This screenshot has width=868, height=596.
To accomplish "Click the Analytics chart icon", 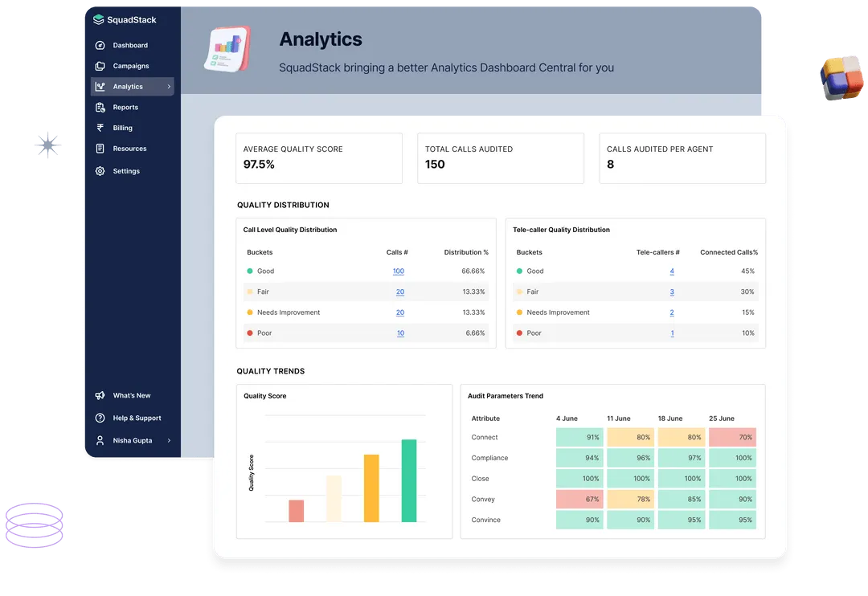I will (x=100, y=86).
